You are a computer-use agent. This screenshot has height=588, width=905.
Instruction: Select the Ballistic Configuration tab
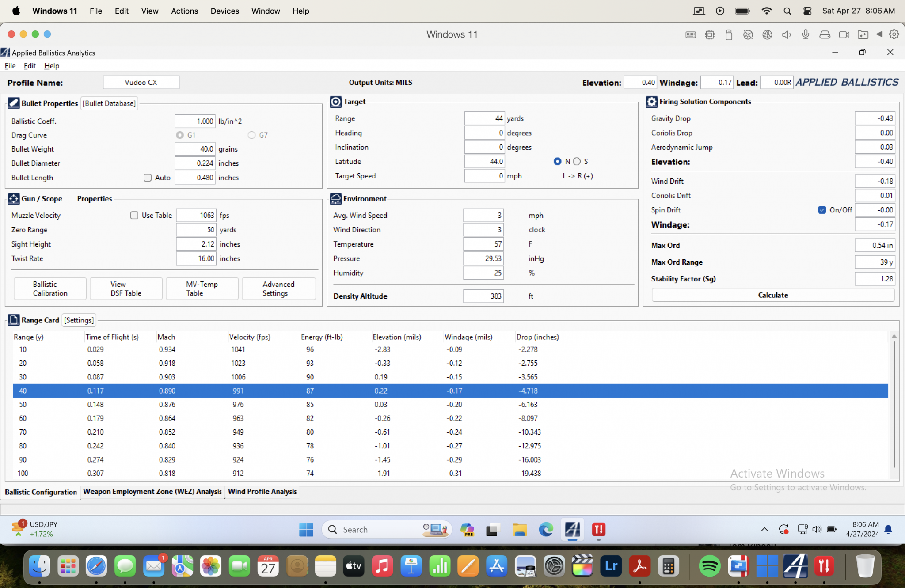tap(41, 492)
